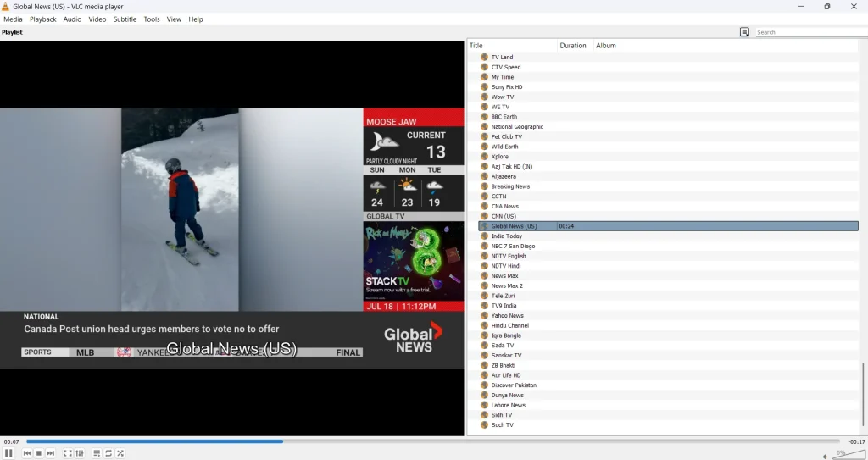This screenshot has height=460, width=868.
Task: Toggle random shuffle playback
Action: (x=120, y=453)
